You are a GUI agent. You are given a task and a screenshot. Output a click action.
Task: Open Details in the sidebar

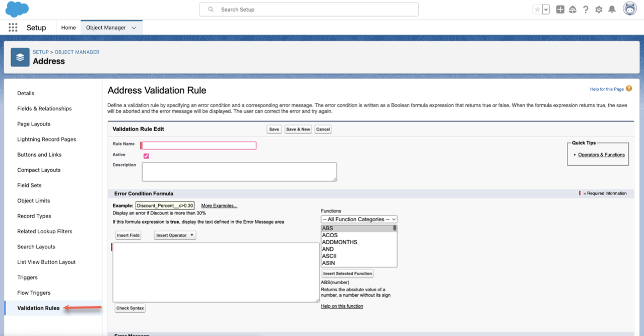point(26,93)
